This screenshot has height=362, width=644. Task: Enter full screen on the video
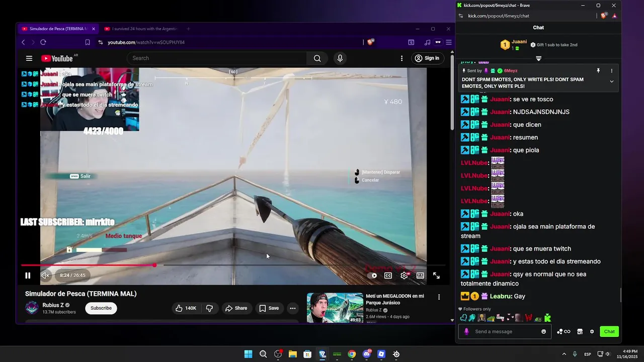pos(436,276)
